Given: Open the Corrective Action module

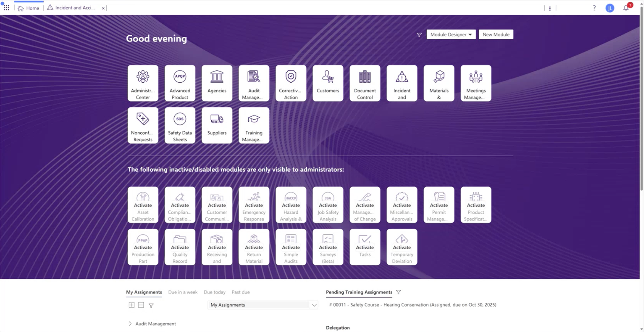Looking at the screenshot, I should pyautogui.click(x=291, y=83).
